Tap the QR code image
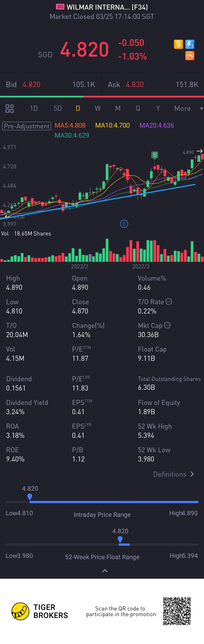The image size is (204, 644). click(x=177, y=611)
